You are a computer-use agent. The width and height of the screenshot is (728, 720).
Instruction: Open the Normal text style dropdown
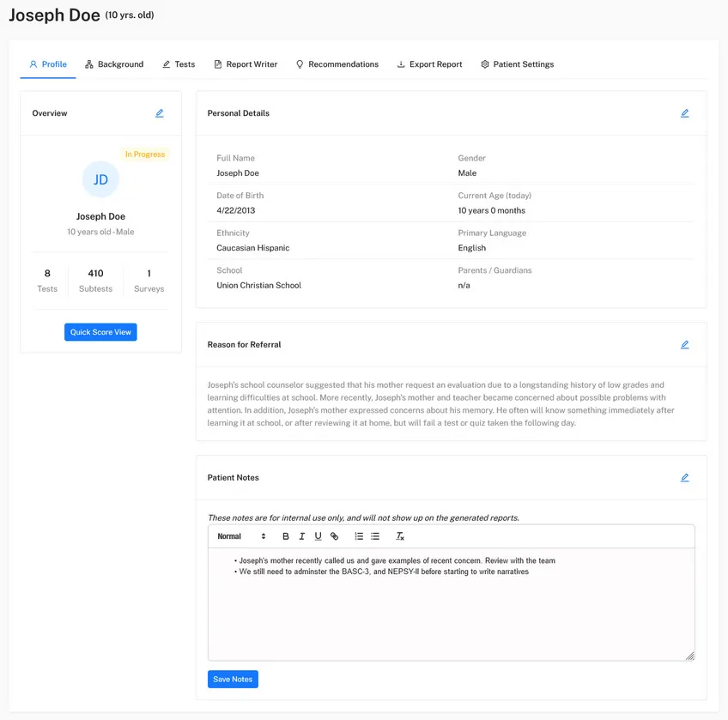coord(241,536)
